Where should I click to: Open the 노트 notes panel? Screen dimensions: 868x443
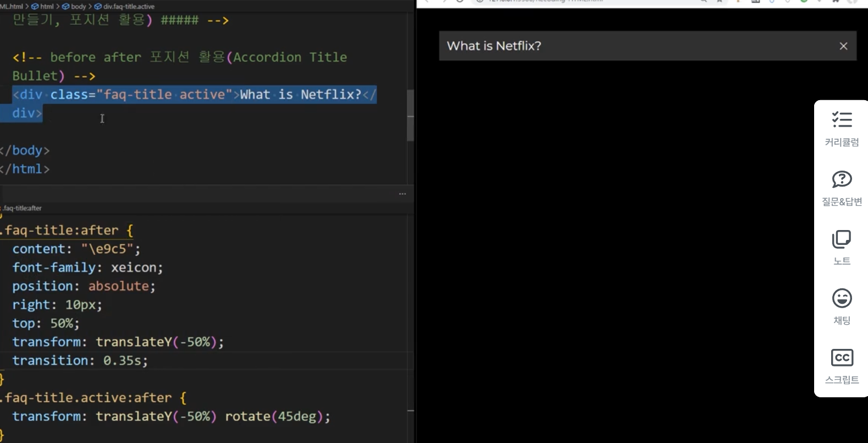coord(842,248)
